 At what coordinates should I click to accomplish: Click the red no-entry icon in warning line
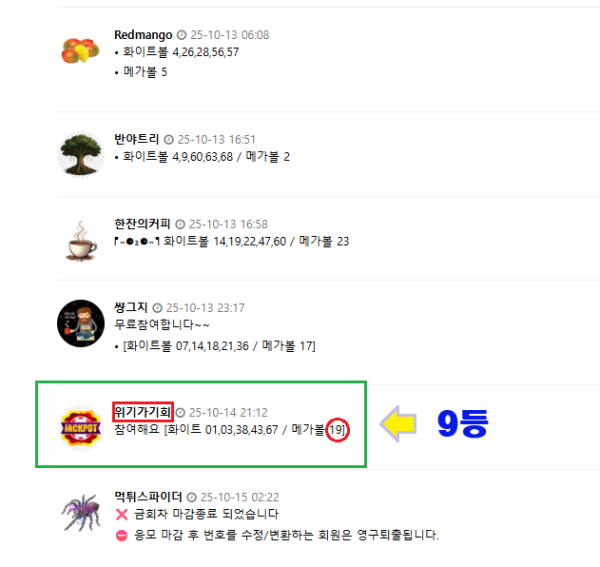(122, 535)
